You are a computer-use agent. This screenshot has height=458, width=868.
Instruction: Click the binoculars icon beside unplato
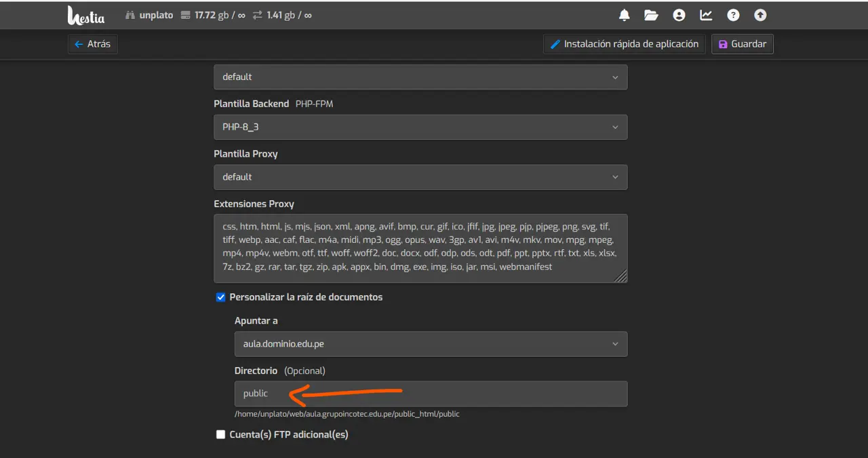tap(130, 15)
